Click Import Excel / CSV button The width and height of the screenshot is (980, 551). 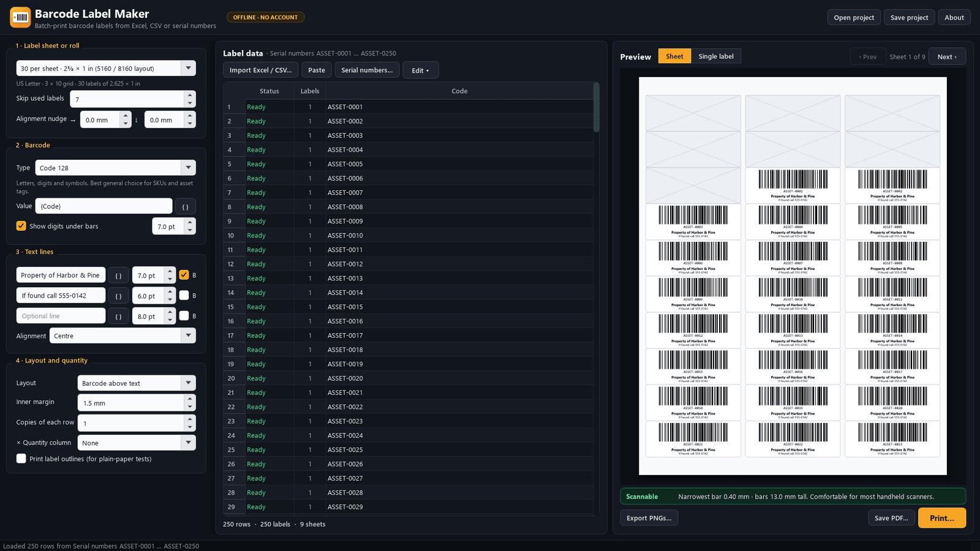coord(261,70)
